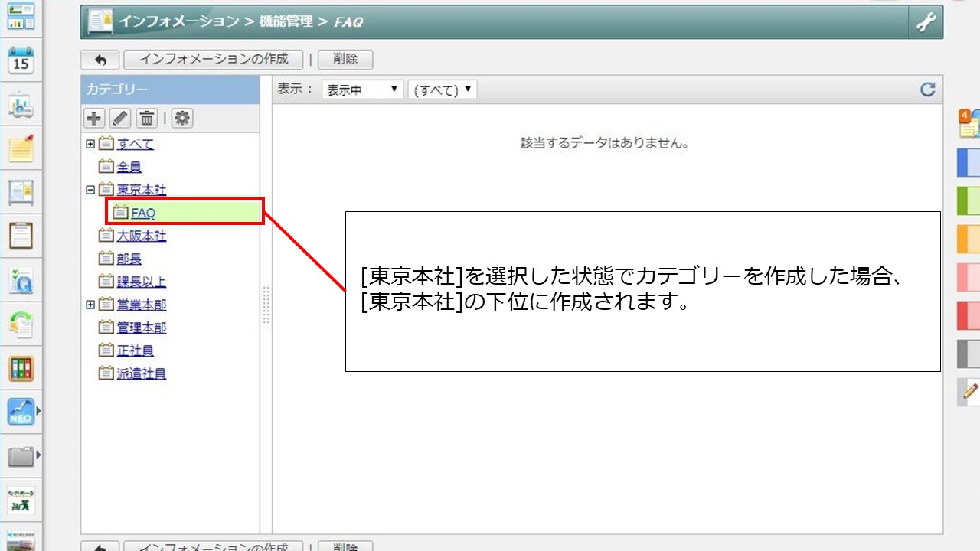Click the refresh list icon
The width and height of the screenshot is (980, 551).
927,90
